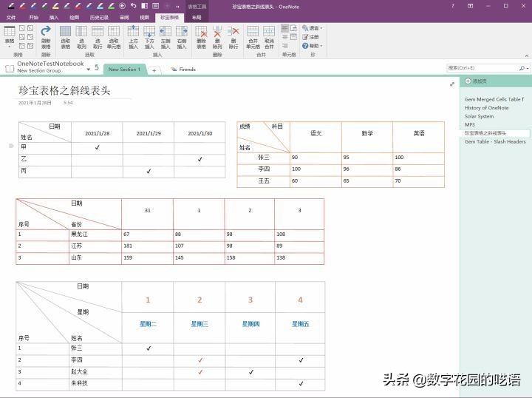This screenshot has width=532, height=398.
Task: Open page Gem Merged Cells Table f
Action: point(494,99)
